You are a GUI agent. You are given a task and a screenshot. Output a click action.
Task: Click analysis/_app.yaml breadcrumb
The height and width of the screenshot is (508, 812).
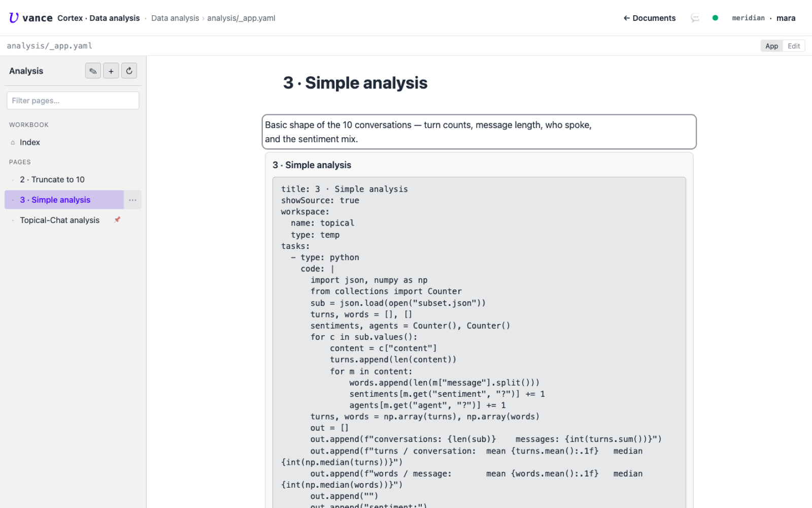241,18
